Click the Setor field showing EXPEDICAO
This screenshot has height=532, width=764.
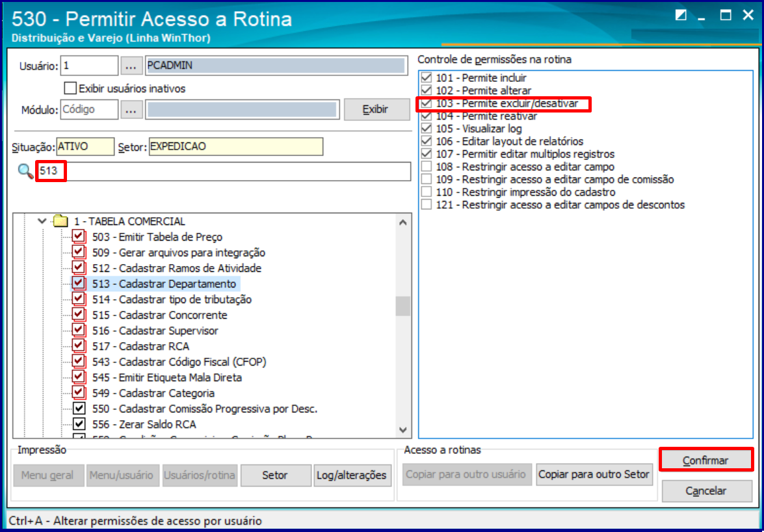click(236, 146)
